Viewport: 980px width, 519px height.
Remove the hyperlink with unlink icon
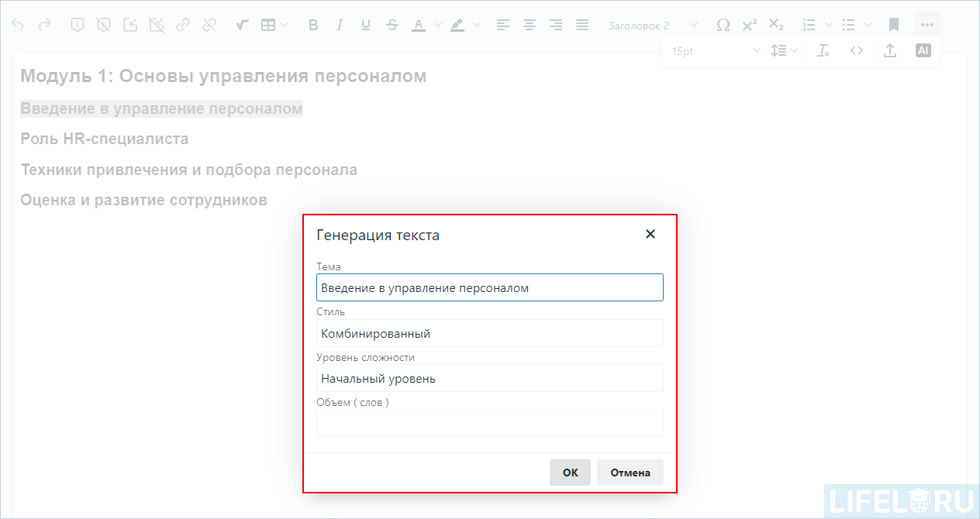tap(209, 24)
